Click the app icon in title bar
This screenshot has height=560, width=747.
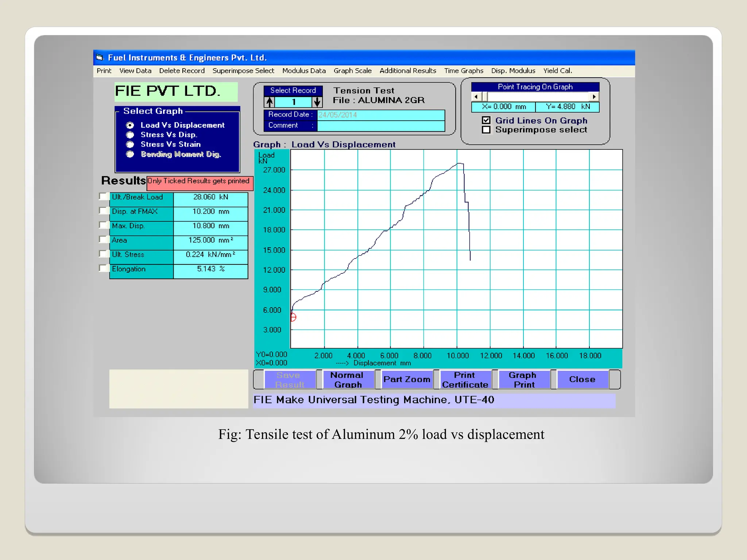(x=99, y=58)
